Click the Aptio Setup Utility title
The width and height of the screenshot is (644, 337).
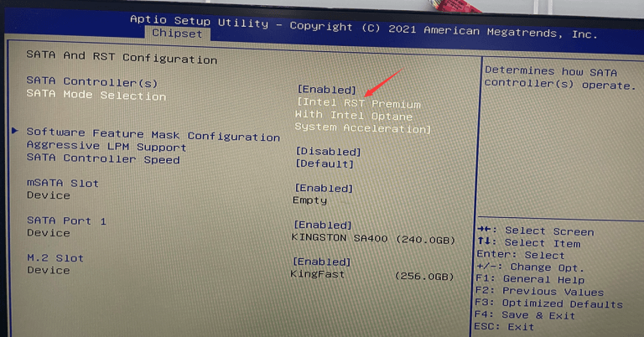tap(199, 20)
